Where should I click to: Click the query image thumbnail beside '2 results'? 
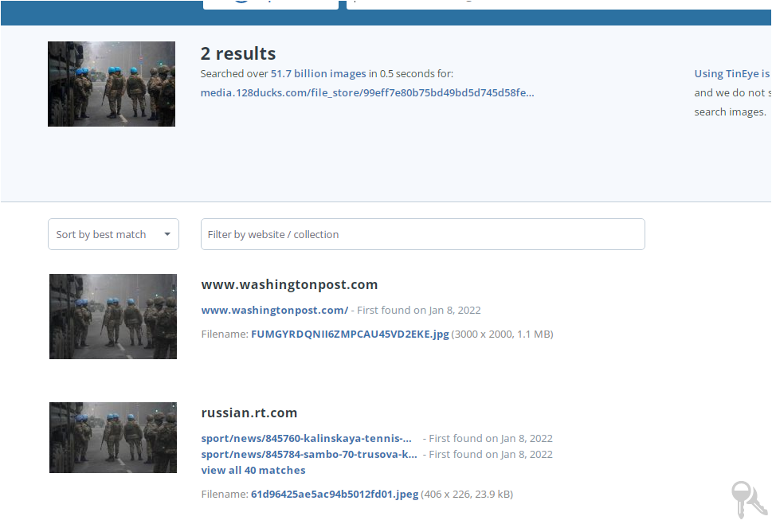tap(112, 84)
